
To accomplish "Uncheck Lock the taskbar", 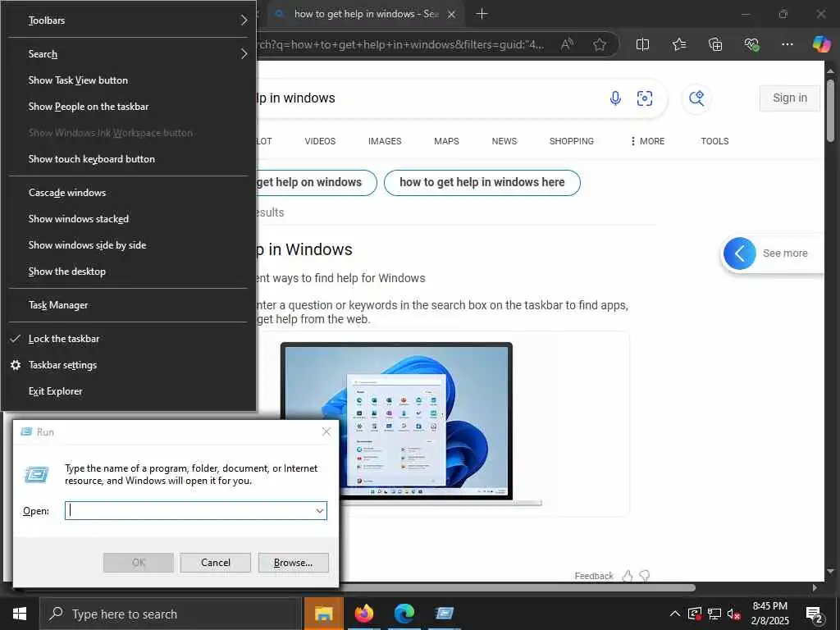I will [x=129, y=339].
